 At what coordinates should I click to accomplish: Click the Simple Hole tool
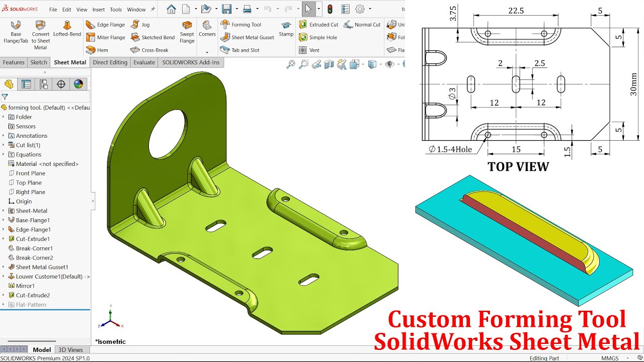click(318, 37)
